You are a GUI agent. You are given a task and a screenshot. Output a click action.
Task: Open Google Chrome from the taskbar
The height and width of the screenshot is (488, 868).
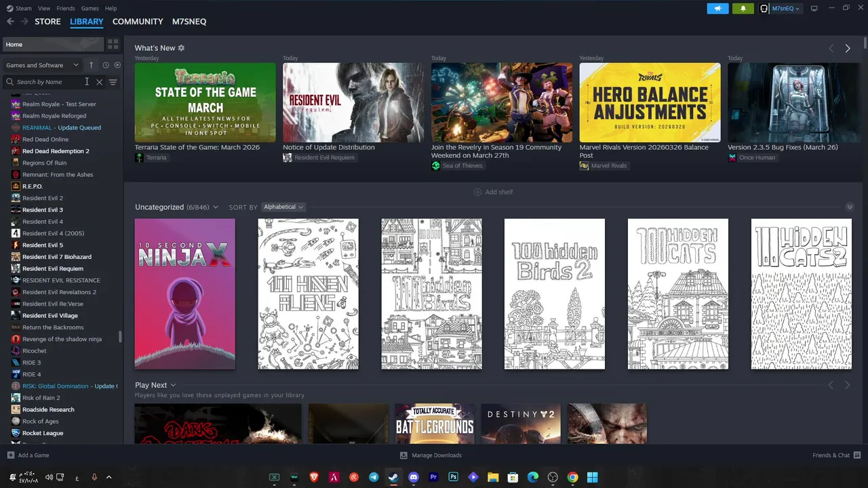(573, 477)
